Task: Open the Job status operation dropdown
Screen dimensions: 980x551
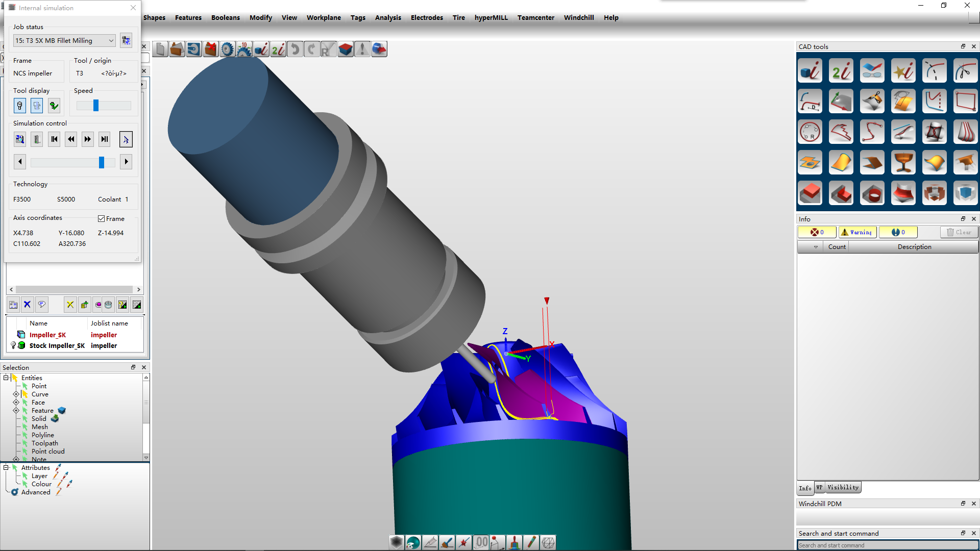Action: tap(64, 40)
